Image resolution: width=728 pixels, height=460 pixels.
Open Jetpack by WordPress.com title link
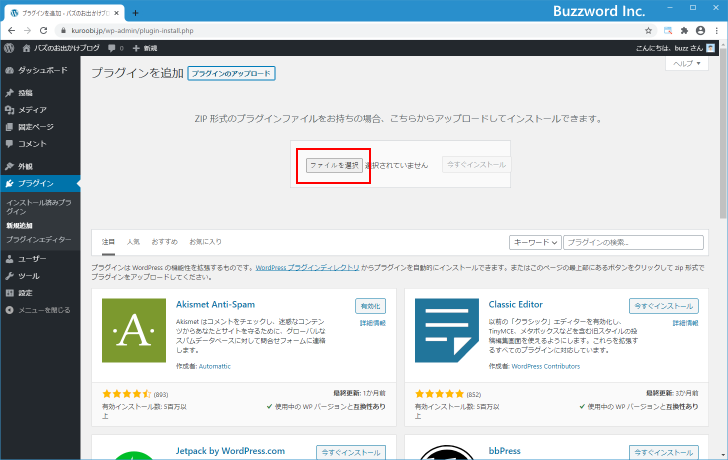tap(230, 451)
